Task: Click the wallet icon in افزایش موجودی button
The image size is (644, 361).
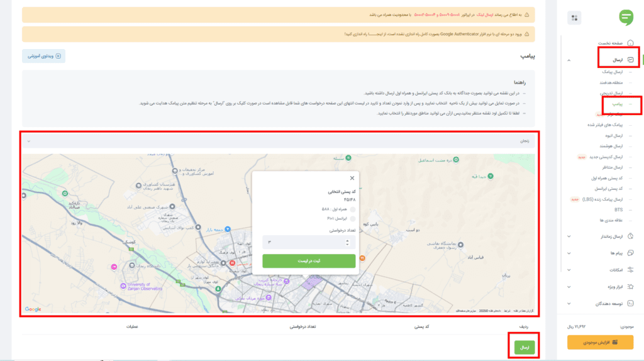Action: tap(615, 342)
